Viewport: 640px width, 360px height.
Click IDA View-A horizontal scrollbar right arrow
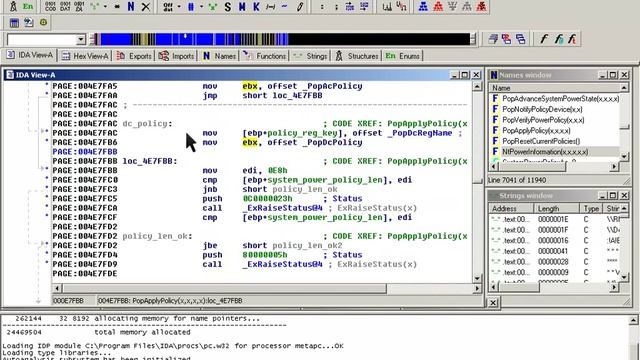pos(477,289)
